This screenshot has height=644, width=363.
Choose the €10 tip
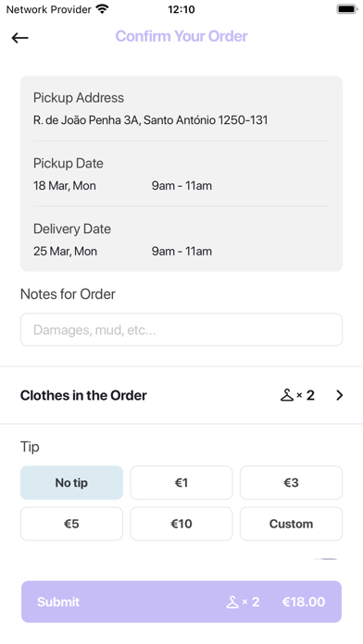click(181, 524)
